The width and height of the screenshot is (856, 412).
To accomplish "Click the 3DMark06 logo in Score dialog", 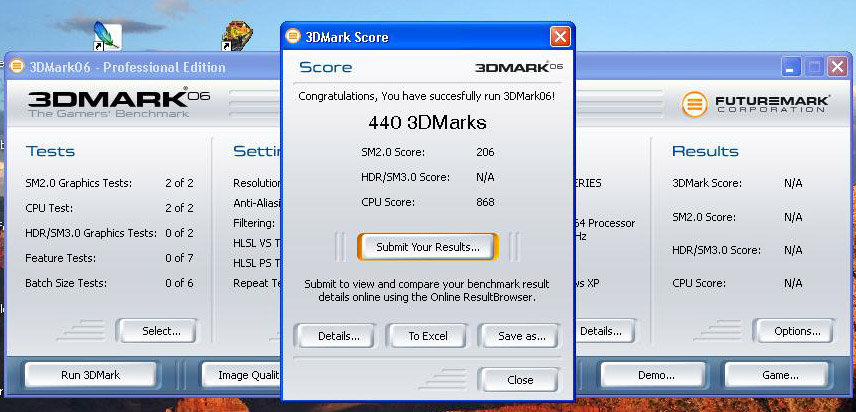I will [519, 67].
